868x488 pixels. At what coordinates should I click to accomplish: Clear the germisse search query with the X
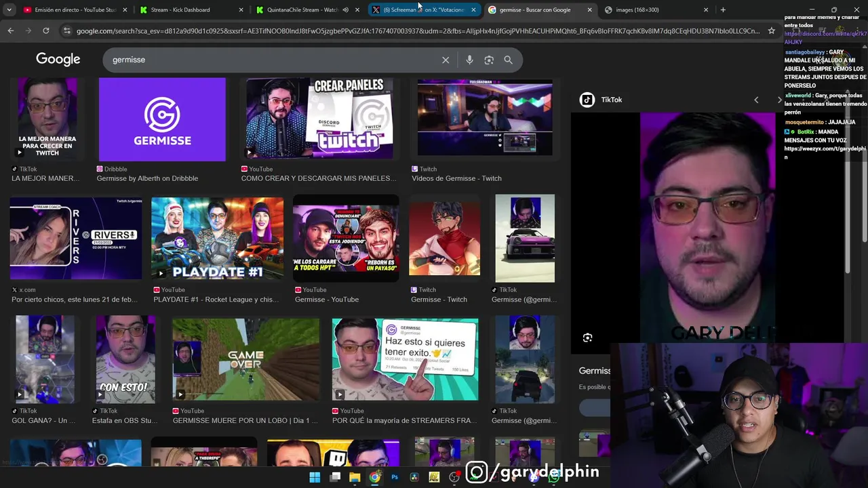pos(446,60)
